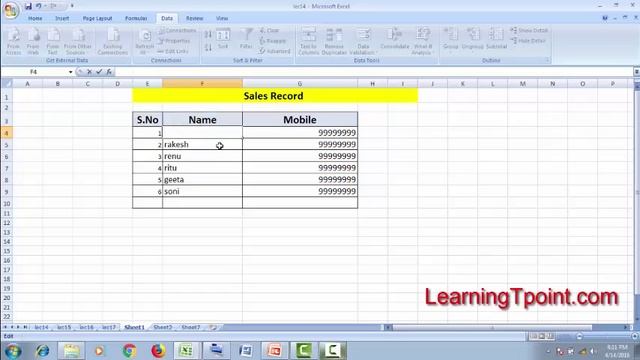Undo using the quick access toolbar
This screenshot has height=360, width=640.
(38, 6)
